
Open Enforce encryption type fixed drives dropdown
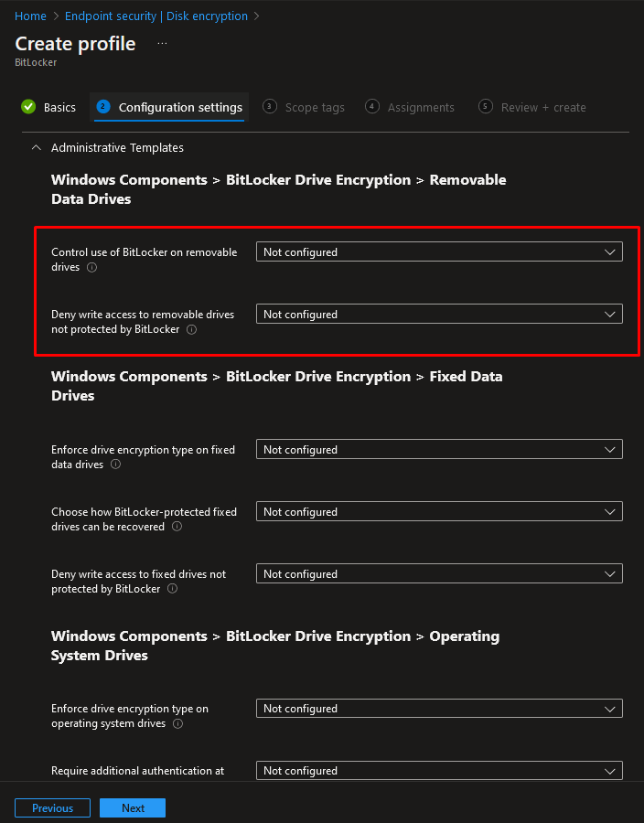click(439, 450)
